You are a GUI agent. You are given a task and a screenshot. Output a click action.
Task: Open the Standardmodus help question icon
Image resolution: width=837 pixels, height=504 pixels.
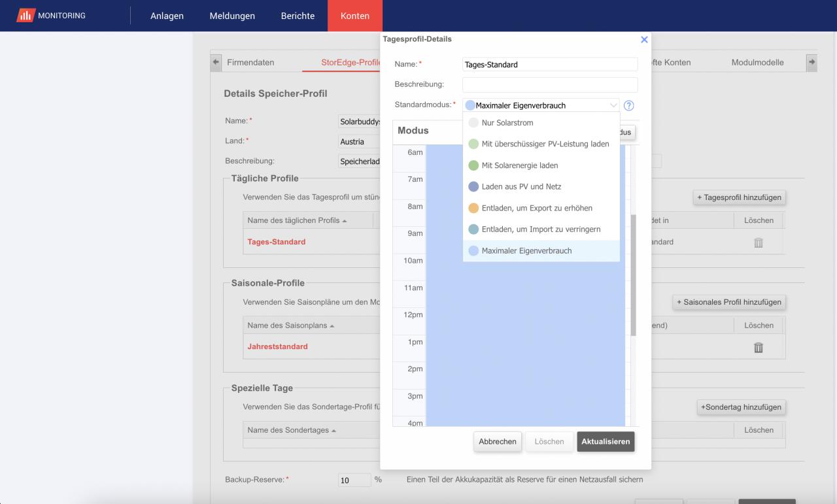click(x=629, y=105)
